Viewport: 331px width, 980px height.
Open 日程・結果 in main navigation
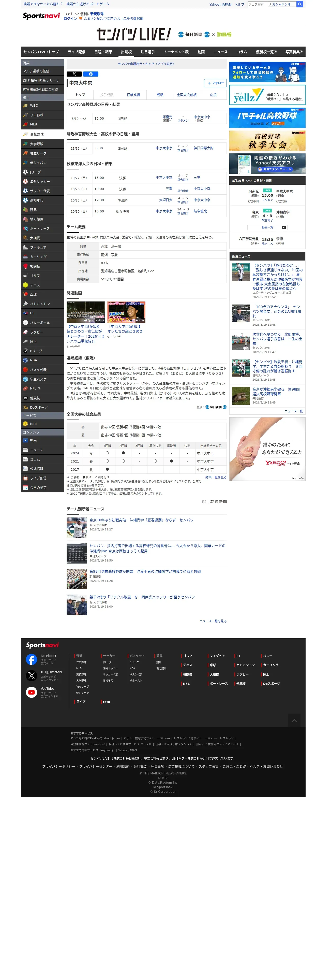click(x=103, y=52)
